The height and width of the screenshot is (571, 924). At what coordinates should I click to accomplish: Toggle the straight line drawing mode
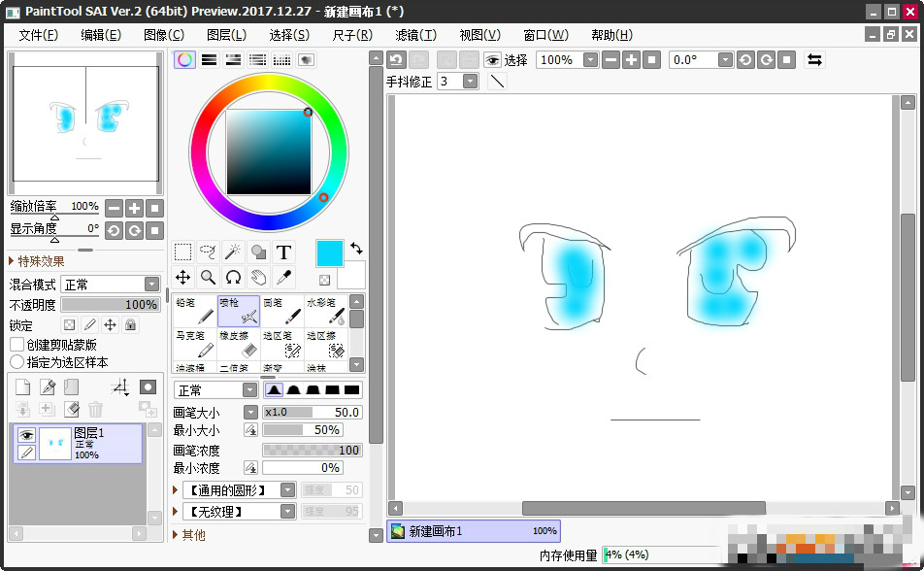pyautogui.click(x=497, y=82)
